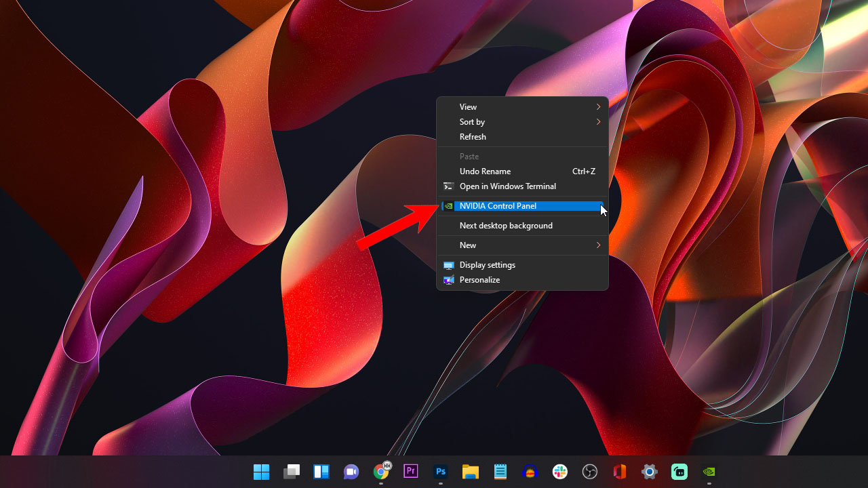Image resolution: width=868 pixels, height=488 pixels.
Task: Open the Notepad taskbar icon
Action: coord(500,472)
